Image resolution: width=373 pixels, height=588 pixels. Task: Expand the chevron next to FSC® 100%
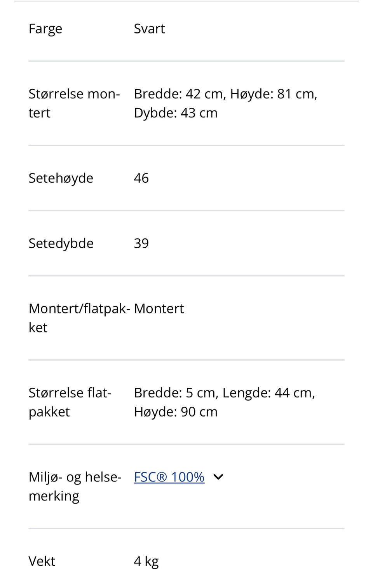[x=218, y=477]
